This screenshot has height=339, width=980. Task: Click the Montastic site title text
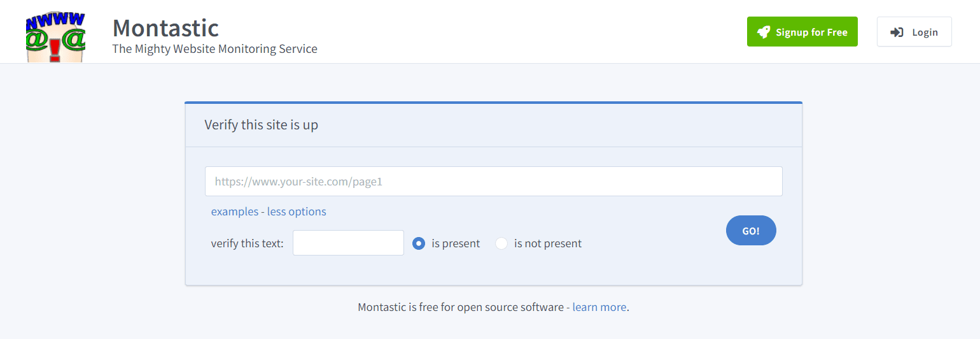coord(165,27)
